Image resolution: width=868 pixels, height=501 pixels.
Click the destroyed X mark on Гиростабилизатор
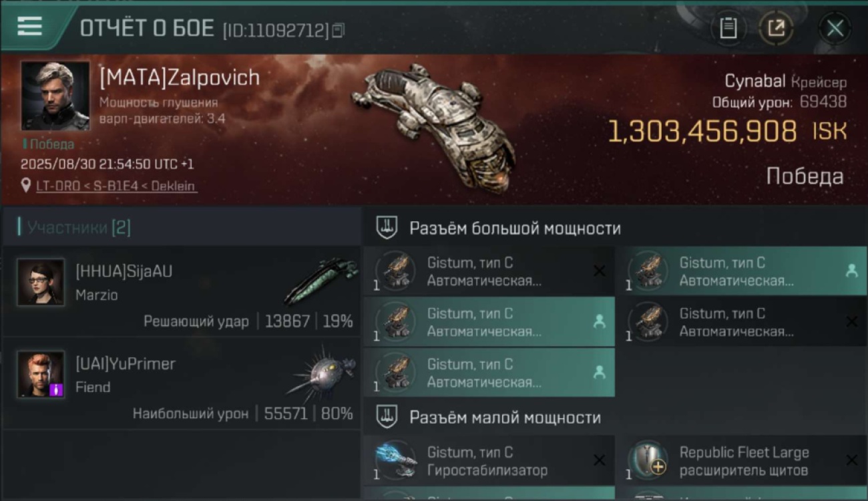click(x=600, y=460)
